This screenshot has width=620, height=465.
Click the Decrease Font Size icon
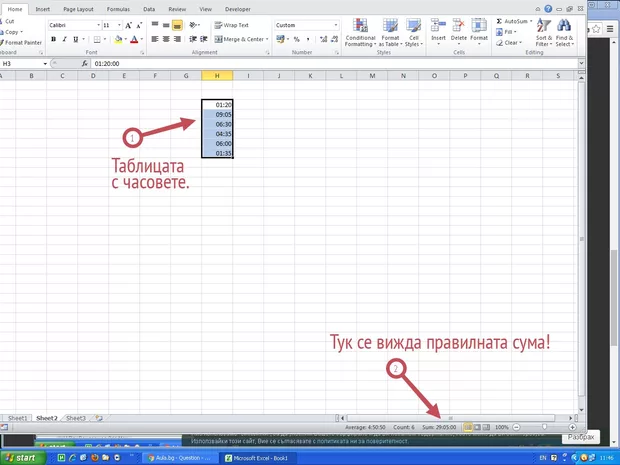point(139,25)
